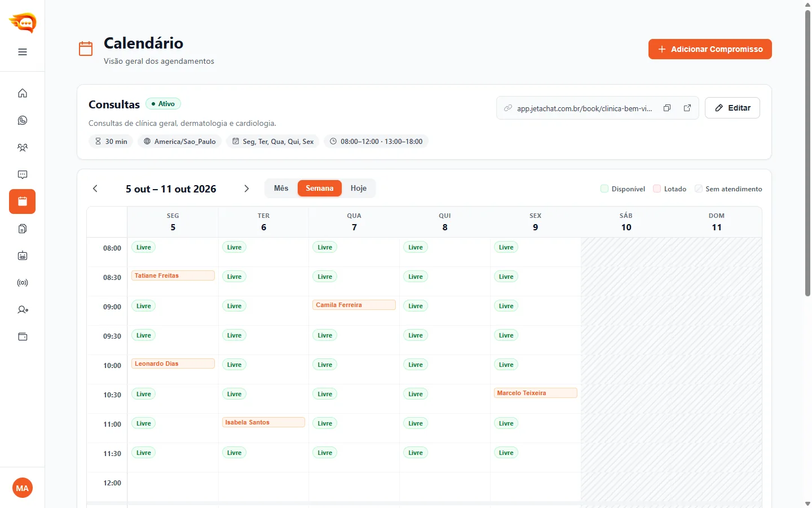Open Isabela Santos appointment
812x508 pixels.
[x=264, y=422]
